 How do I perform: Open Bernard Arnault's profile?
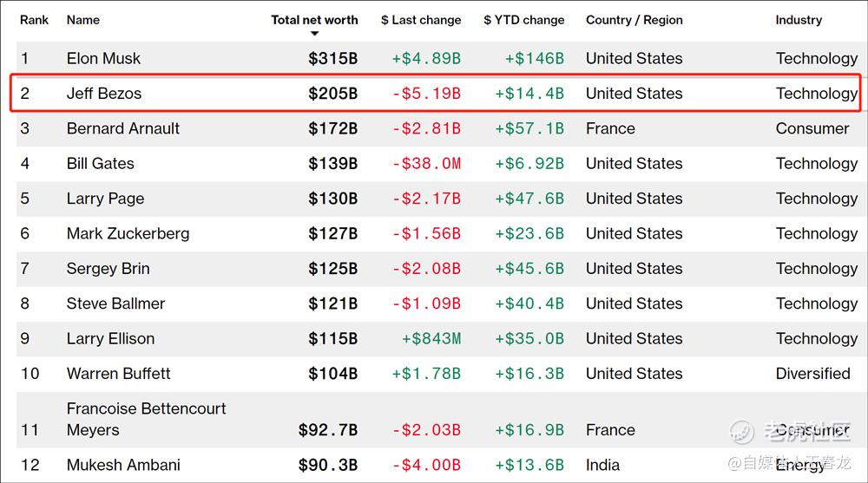pyautogui.click(x=123, y=128)
